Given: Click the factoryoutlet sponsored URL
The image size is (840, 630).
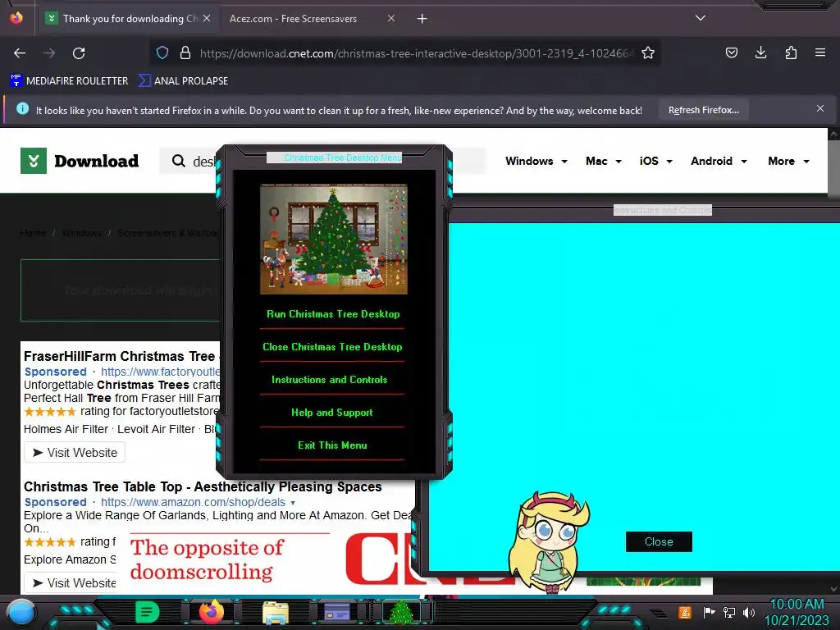Looking at the screenshot, I should 160,372.
